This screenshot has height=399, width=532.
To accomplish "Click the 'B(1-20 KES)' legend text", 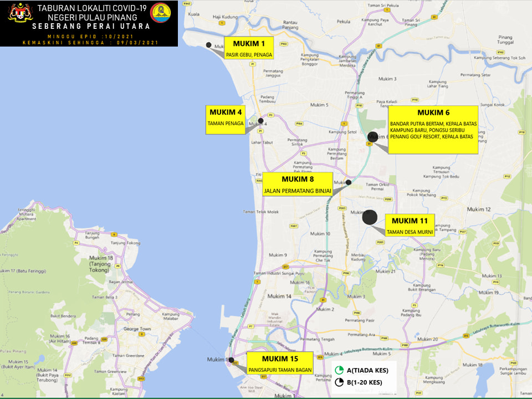I will tap(365, 382).
